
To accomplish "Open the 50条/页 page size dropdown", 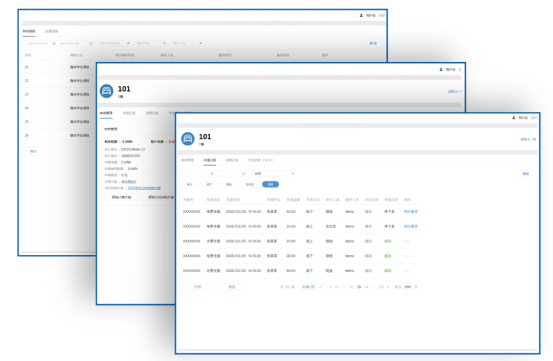I will click(x=312, y=287).
